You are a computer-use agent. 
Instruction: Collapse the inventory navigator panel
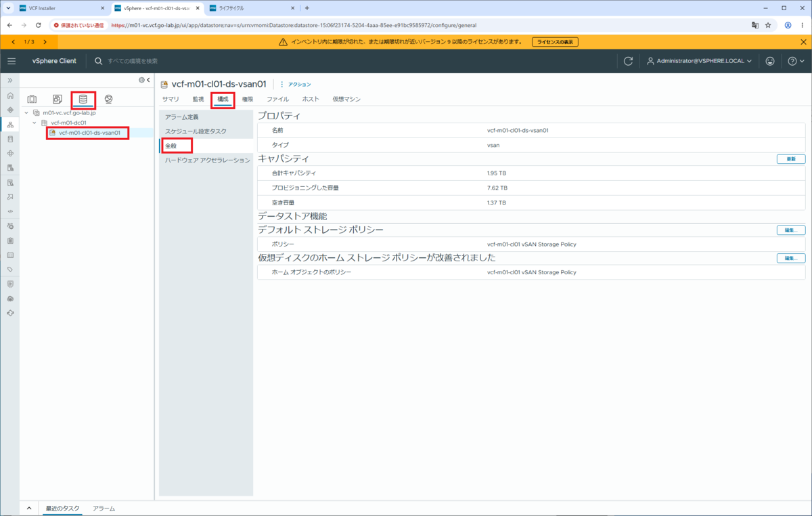coord(148,80)
